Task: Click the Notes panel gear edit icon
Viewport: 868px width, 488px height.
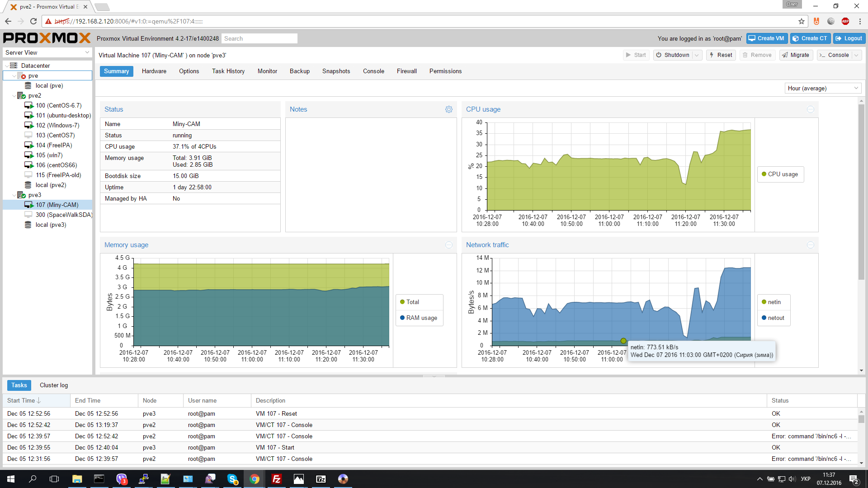Action: tap(448, 109)
